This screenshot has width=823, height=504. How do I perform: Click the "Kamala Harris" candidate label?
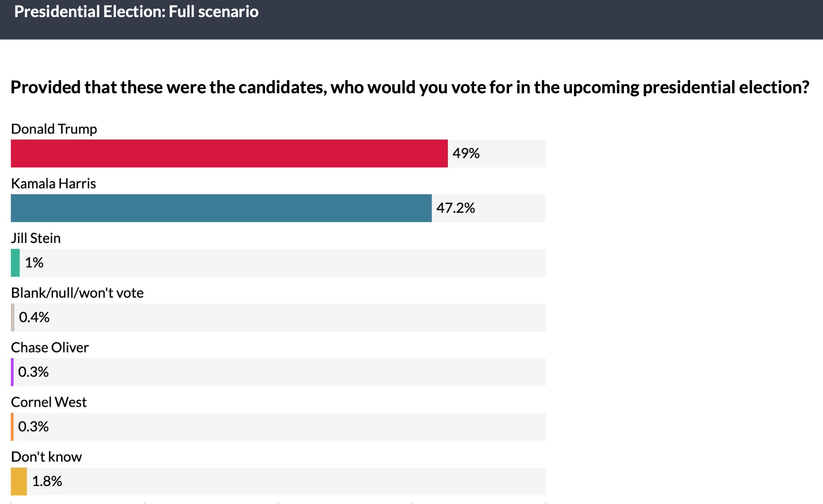(x=54, y=184)
